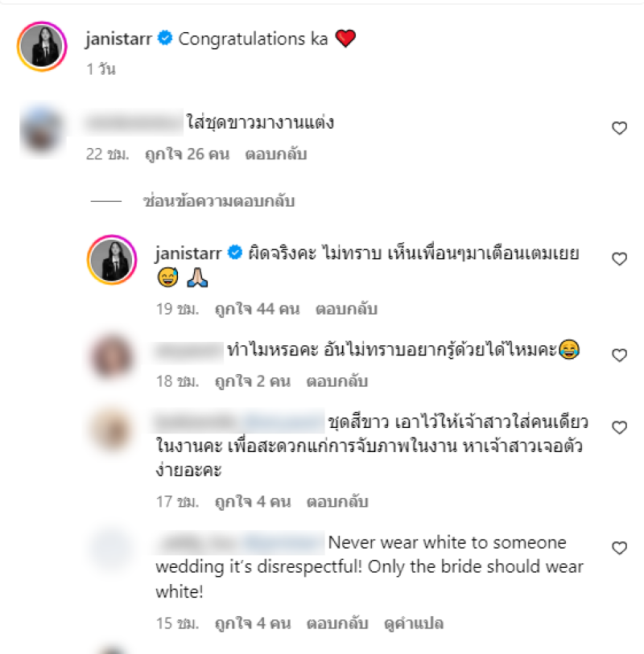Reply to janistarr's 19 ชม. comment
644x654 pixels.
346,309
